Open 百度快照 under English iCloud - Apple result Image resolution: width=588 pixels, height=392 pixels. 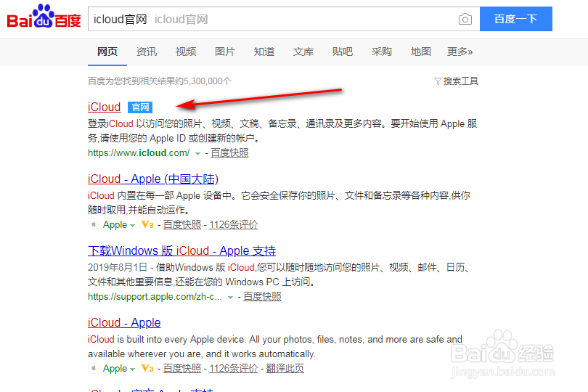pos(182,368)
